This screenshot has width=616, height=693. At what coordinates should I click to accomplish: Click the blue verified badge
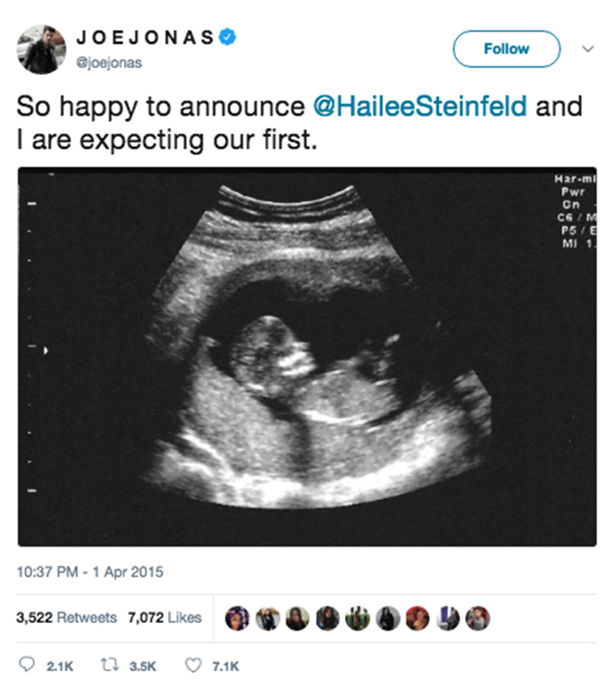(x=228, y=35)
